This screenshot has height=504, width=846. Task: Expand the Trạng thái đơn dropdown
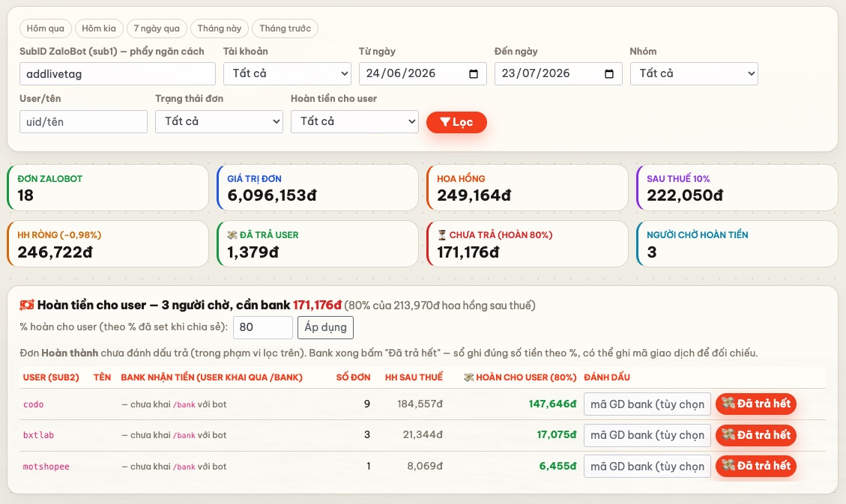219,122
